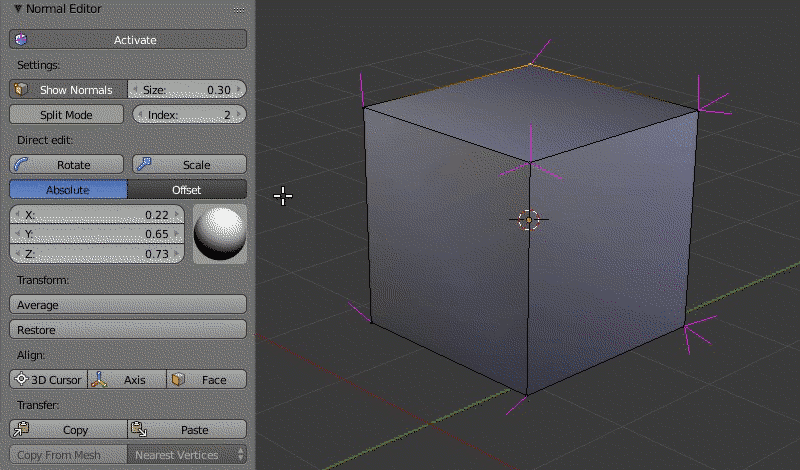Decrease Size with left arrow

pyautogui.click(x=135, y=90)
